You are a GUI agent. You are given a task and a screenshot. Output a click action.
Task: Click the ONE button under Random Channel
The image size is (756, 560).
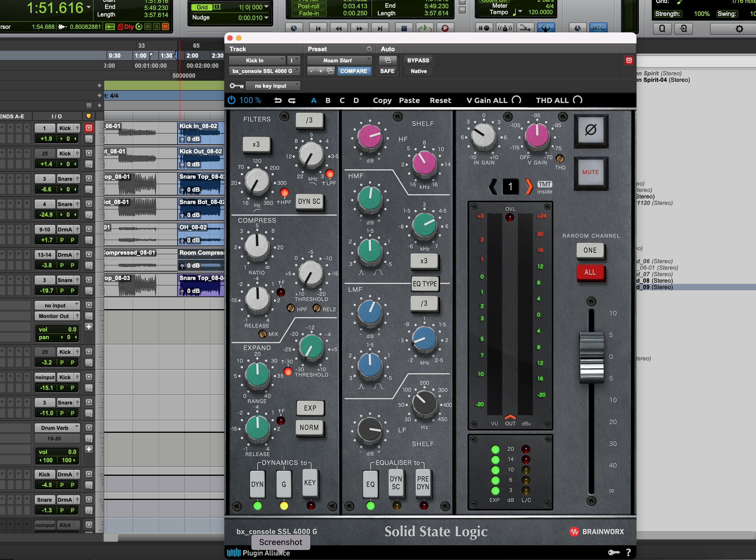point(590,250)
